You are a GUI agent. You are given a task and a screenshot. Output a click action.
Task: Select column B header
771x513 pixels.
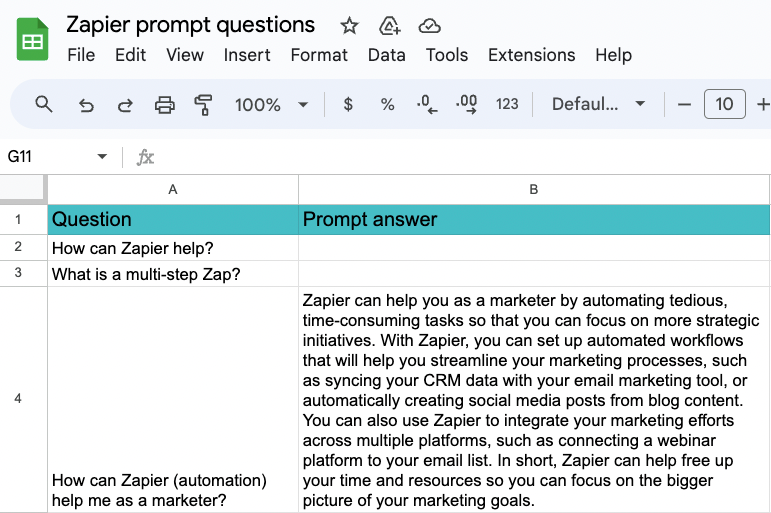[534, 189]
